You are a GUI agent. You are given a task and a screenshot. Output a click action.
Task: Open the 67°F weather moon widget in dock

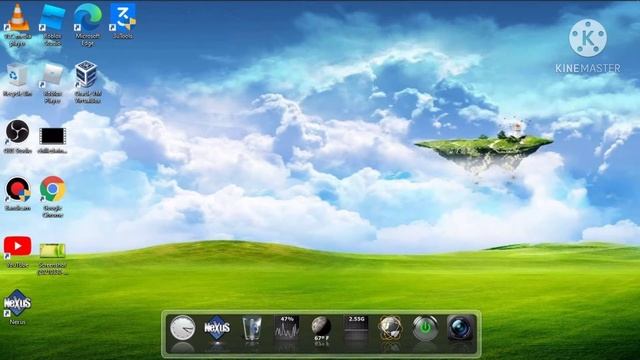pos(322,331)
